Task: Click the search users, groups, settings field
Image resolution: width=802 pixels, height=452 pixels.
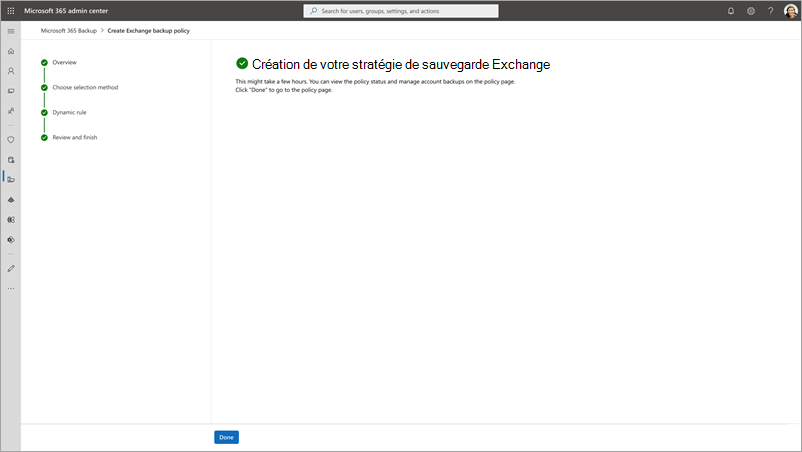Action: pyautogui.click(x=401, y=11)
